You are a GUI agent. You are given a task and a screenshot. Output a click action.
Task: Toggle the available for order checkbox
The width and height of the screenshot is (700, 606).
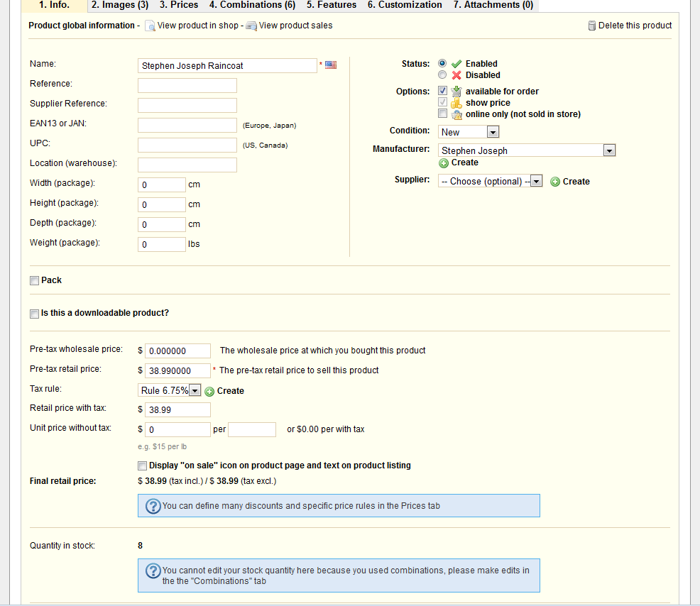click(442, 91)
